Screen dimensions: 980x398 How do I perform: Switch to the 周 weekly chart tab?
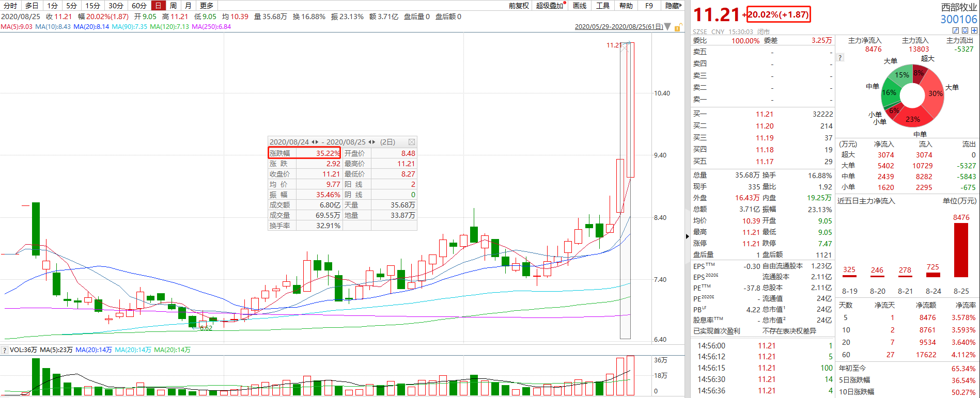(x=173, y=6)
